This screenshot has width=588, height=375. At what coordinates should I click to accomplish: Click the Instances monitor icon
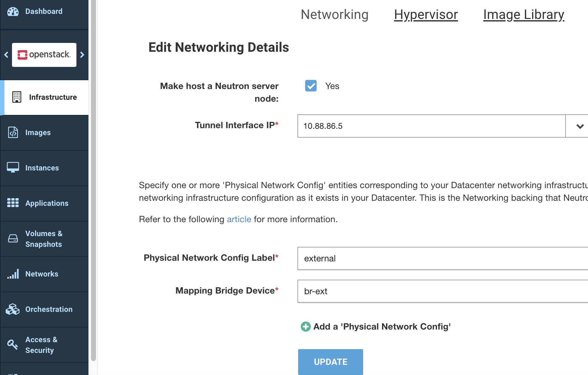pos(13,168)
